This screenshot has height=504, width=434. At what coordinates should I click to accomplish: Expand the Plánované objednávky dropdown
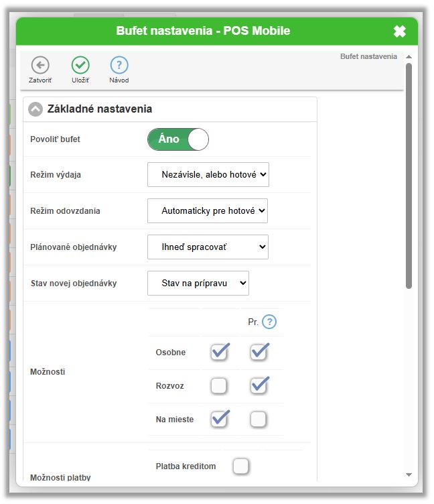coord(208,247)
